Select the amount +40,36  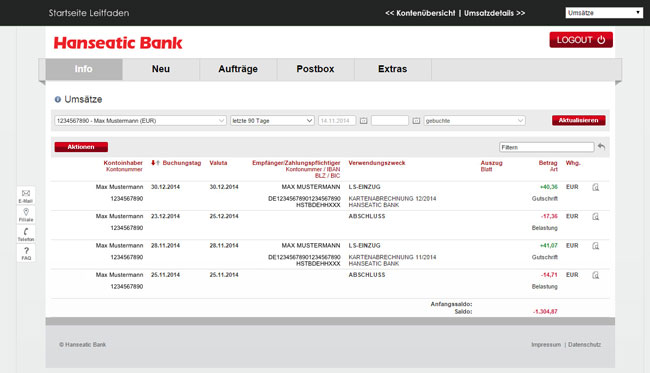(548, 187)
